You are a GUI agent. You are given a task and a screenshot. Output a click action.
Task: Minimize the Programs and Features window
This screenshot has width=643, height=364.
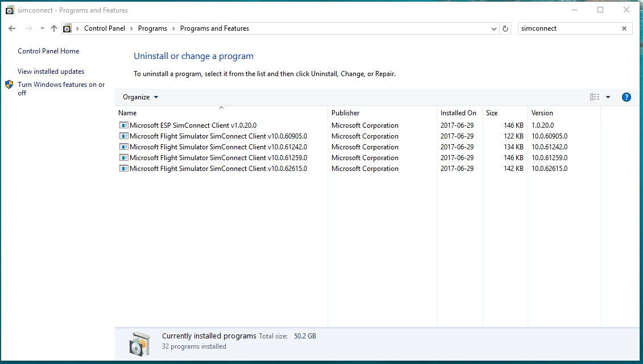(x=575, y=10)
